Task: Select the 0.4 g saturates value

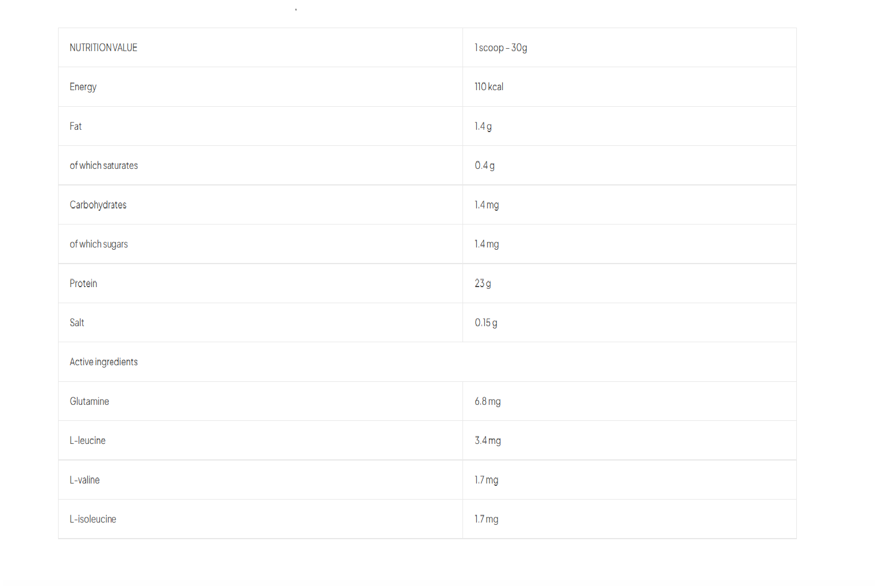Action: (484, 165)
